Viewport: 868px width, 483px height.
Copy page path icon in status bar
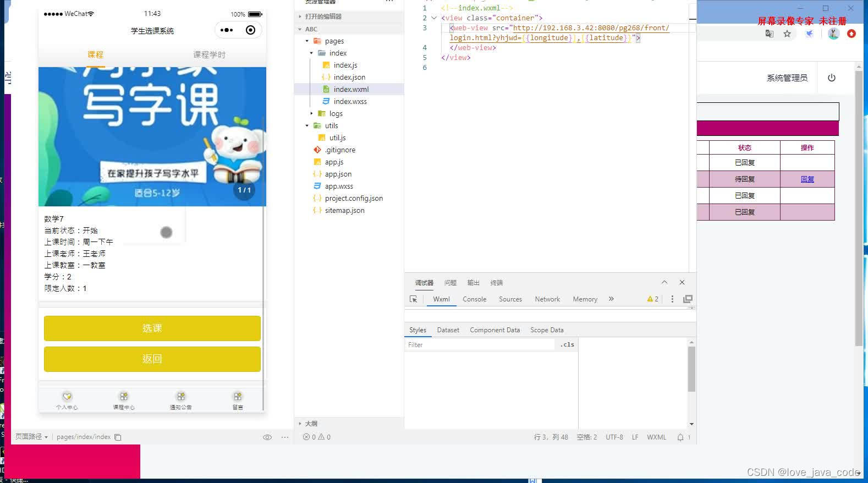tap(118, 437)
